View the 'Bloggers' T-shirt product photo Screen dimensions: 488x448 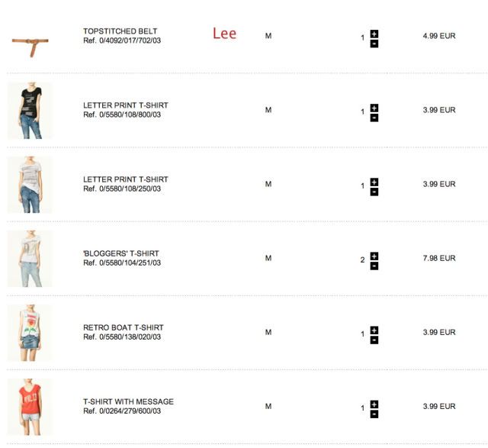click(30, 259)
